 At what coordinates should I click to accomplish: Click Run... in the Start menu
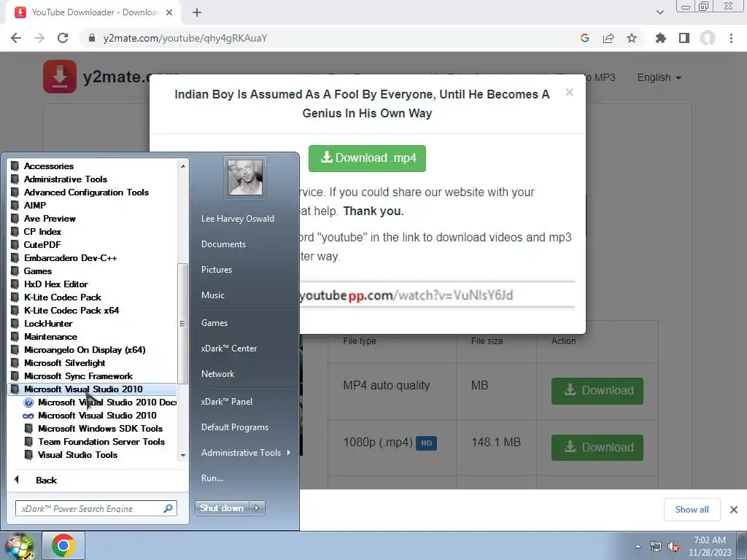coord(212,478)
